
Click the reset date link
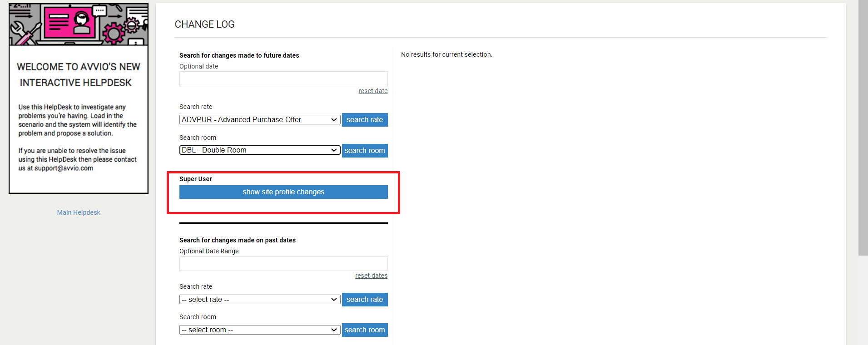tap(373, 91)
